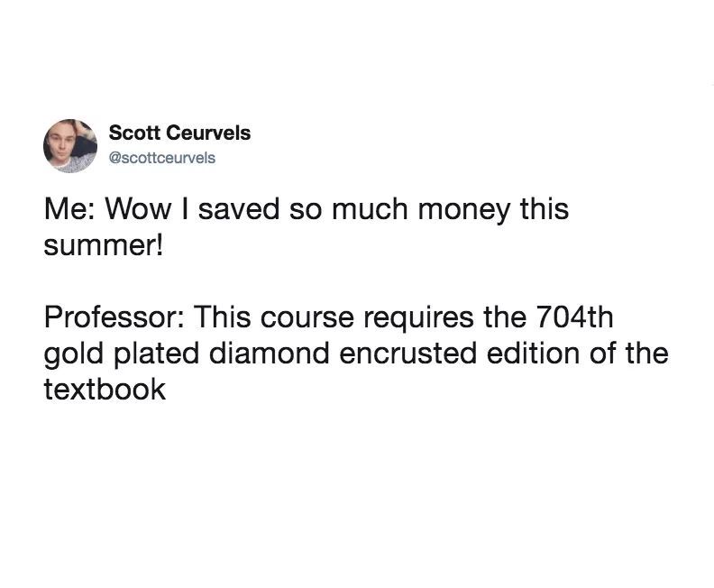Open the Scott Ceurvels display name link

pos(179,133)
